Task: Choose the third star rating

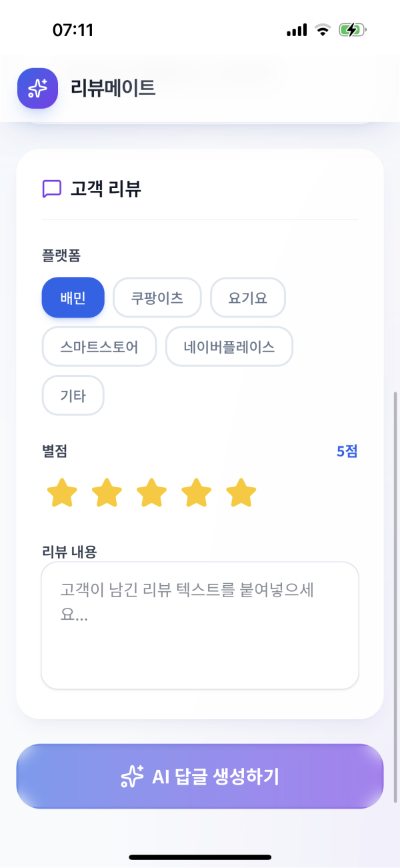Action: (x=151, y=494)
